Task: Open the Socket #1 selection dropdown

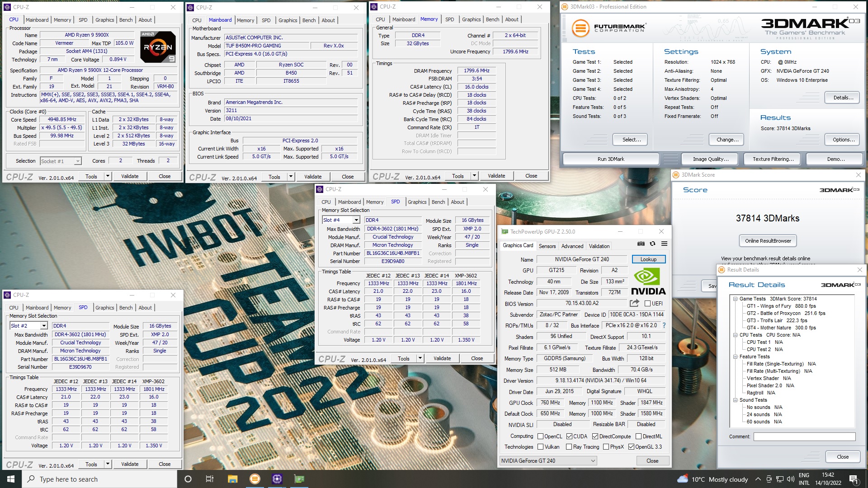Action: pyautogui.click(x=61, y=161)
